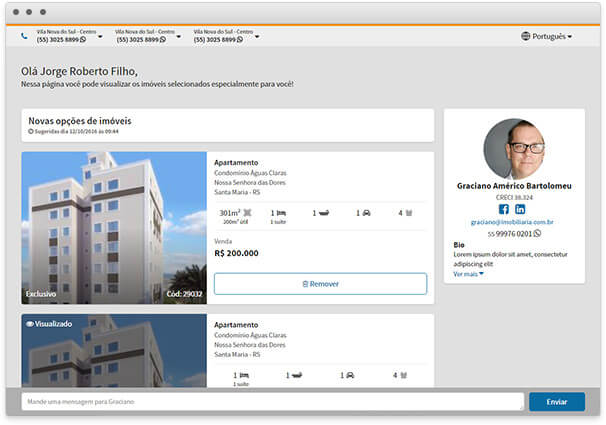Open graciano@imobiliaria.com.br email link
Viewport: 606px width, 425px height.
[x=512, y=222]
